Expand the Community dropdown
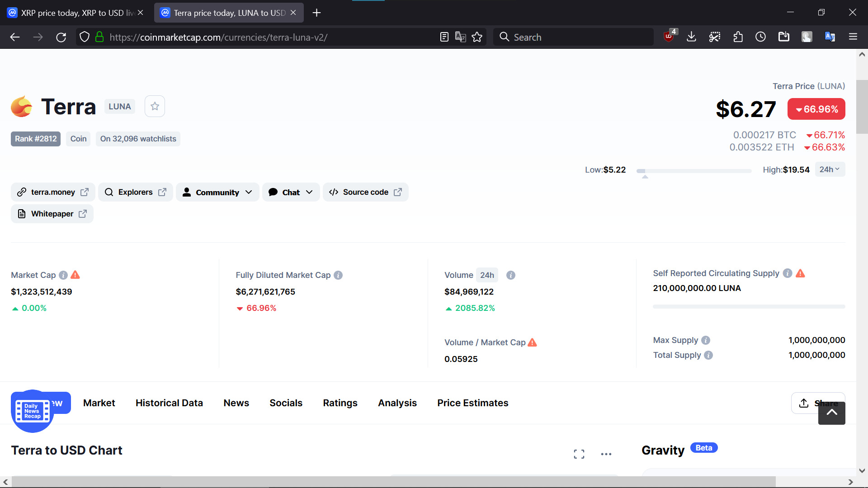This screenshot has height=488, width=868. [217, 192]
